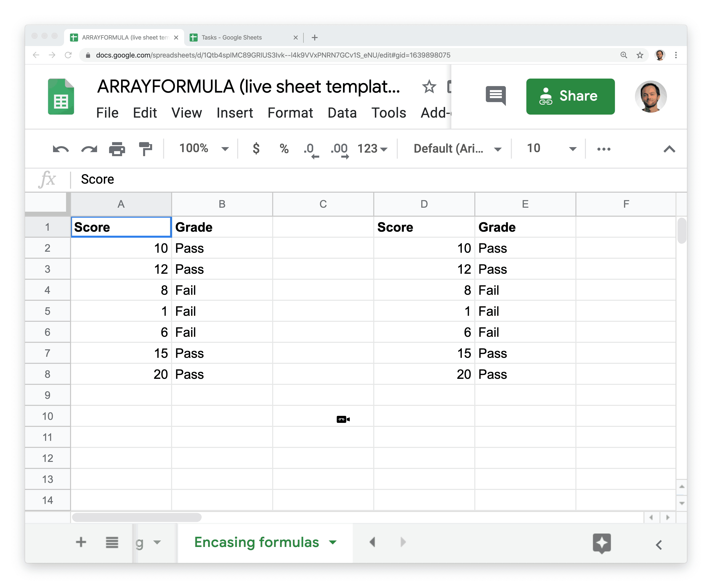
Task: Bookmark this page in address bar
Action: [x=639, y=55]
